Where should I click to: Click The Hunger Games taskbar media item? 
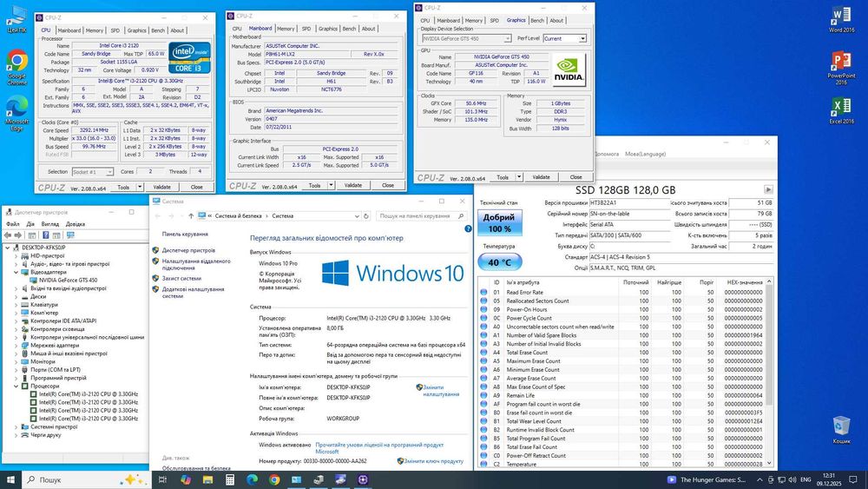point(707,479)
